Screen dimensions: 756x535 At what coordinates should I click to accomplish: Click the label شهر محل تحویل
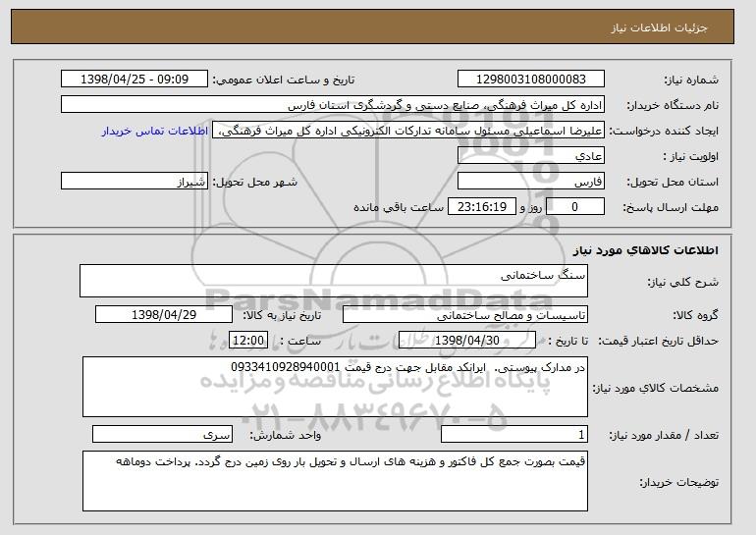(255, 182)
